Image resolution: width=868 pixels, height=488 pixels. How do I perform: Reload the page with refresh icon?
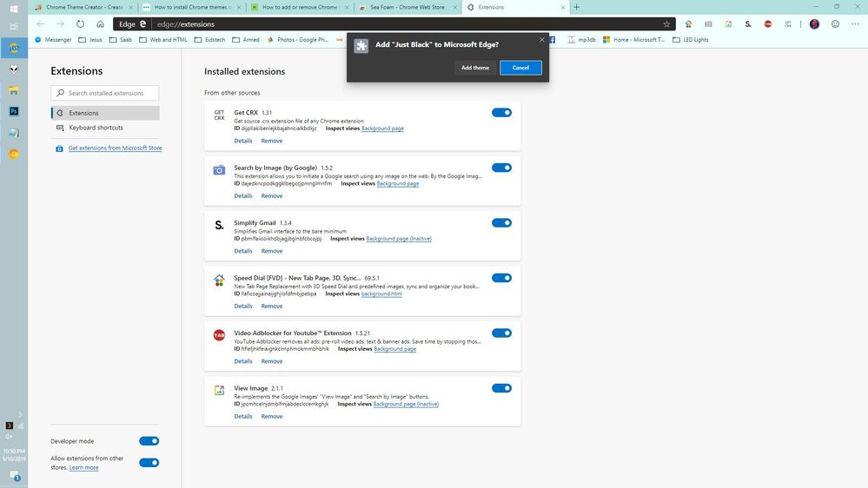coord(80,23)
